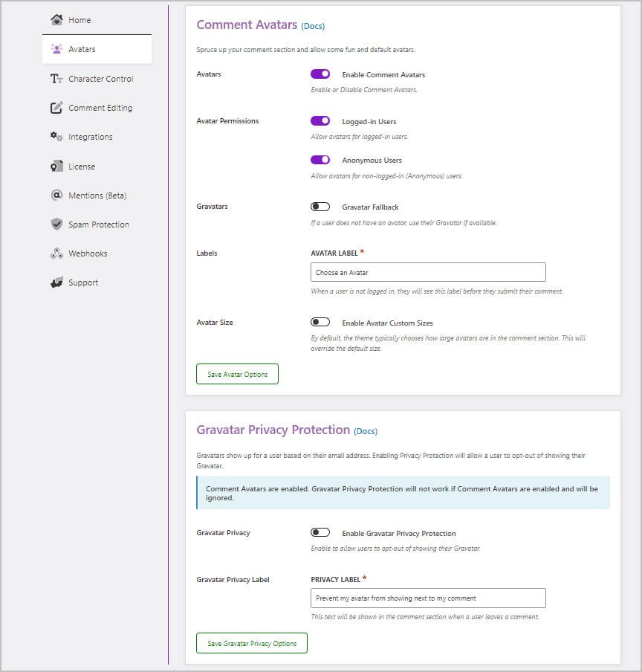The height and width of the screenshot is (672, 642).
Task: Click the License certificate icon
Action: [56, 167]
